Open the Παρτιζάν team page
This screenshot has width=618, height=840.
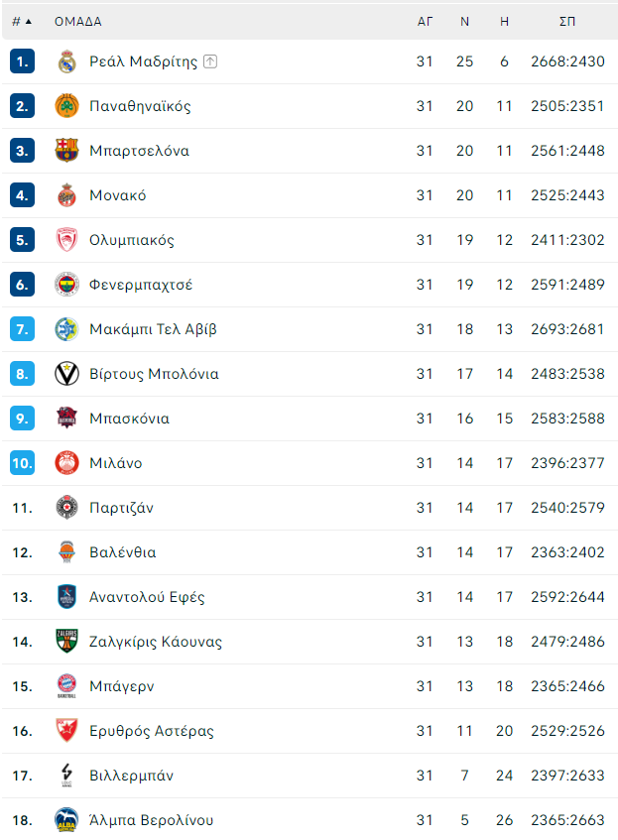pyautogui.click(x=121, y=508)
